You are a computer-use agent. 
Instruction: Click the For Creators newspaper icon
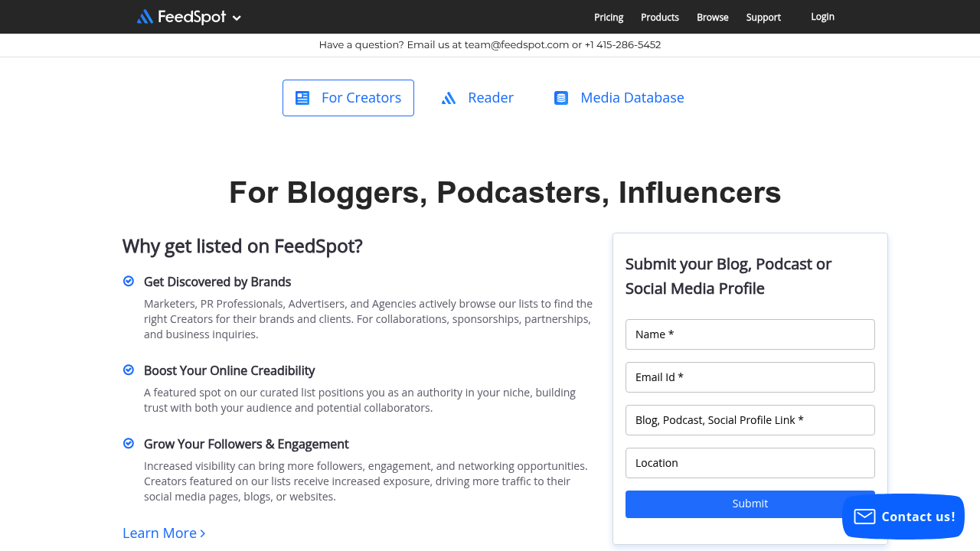click(302, 98)
